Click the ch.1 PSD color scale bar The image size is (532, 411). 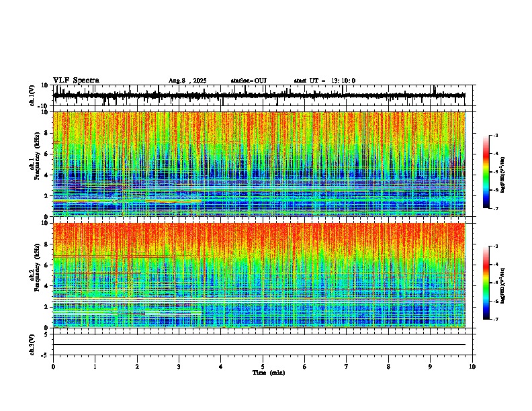point(486,172)
